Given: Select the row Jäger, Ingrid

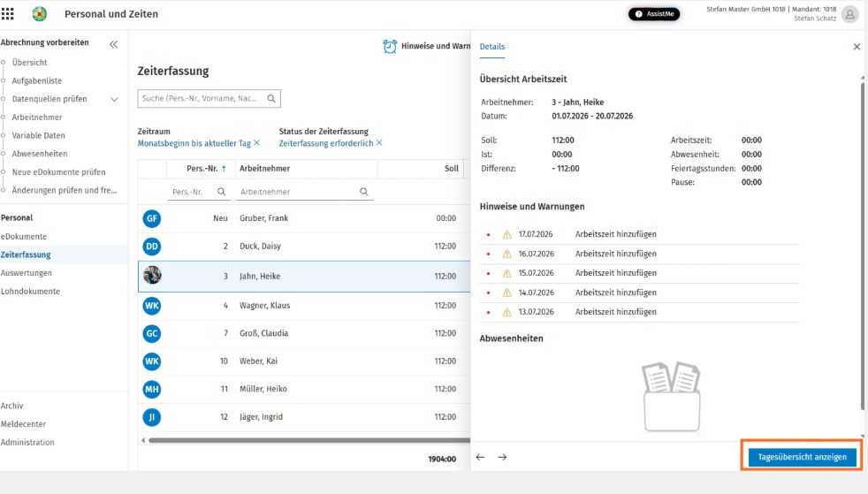Looking at the screenshot, I should point(304,416).
